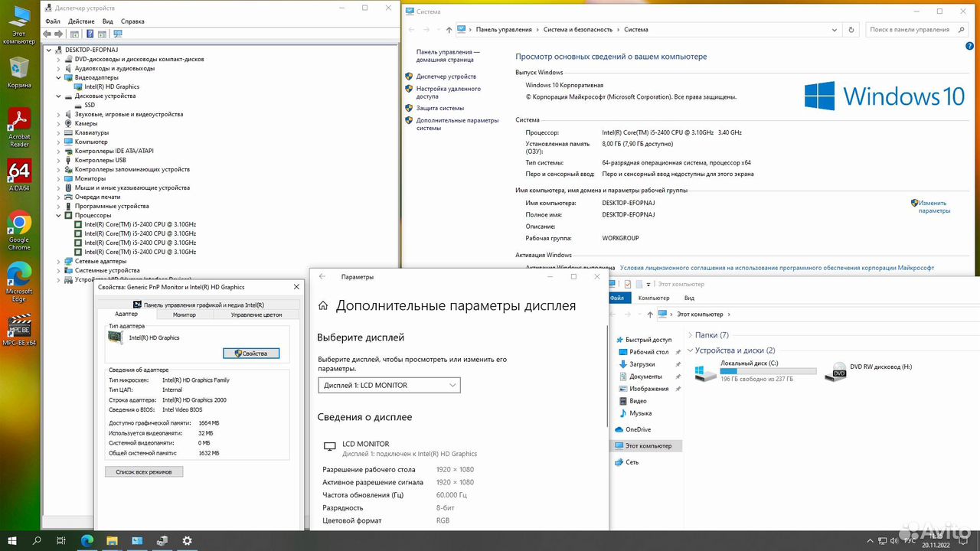This screenshot has height=551, width=980.
Task: Switch to the Управление цветом tab
Action: click(256, 315)
